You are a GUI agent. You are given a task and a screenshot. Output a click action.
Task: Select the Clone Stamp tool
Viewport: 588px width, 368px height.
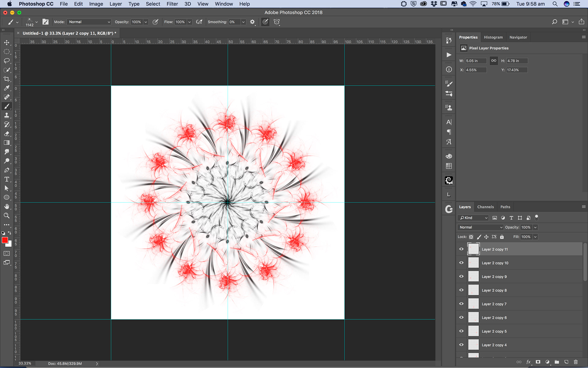pyautogui.click(x=7, y=115)
